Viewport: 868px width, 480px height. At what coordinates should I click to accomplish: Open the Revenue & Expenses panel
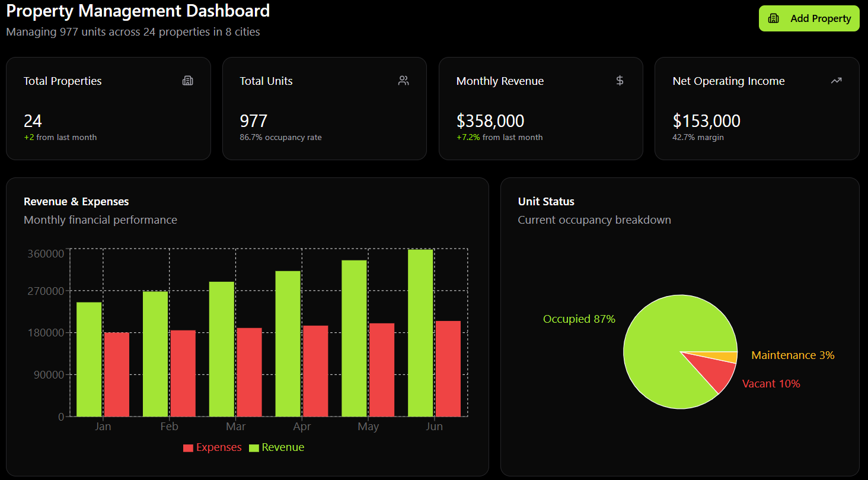point(76,201)
